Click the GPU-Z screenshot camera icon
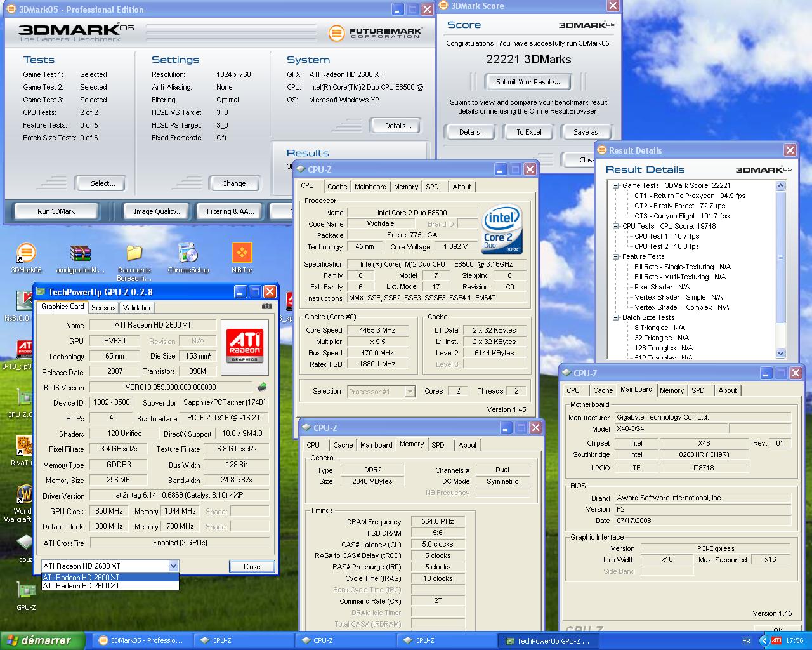Screen dimensions: 812x650 (267, 306)
